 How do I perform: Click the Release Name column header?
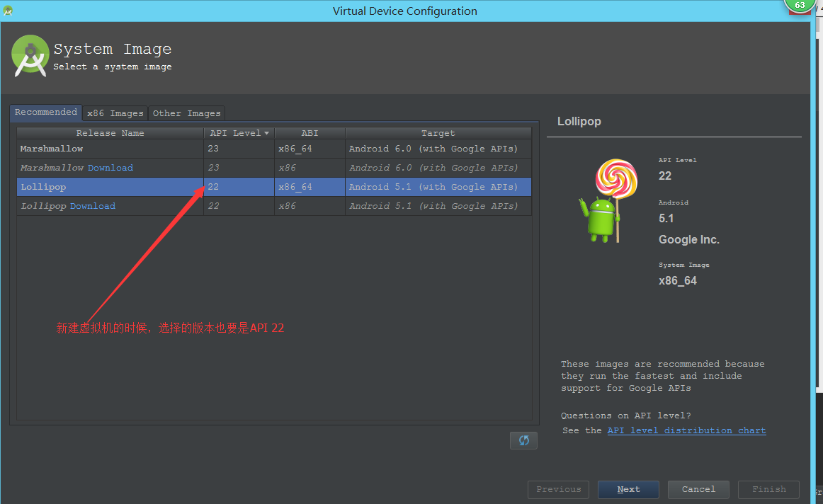pyautogui.click(x=110, y=133)
